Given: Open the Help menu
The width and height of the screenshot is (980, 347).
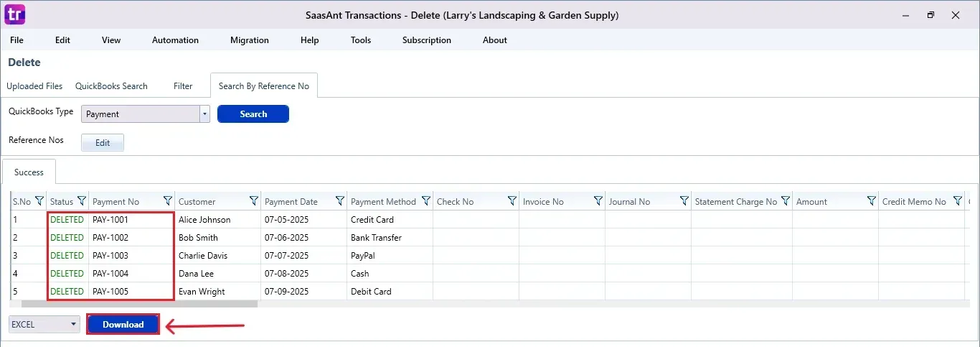Looking at the screenshot, I should [309, 40].
